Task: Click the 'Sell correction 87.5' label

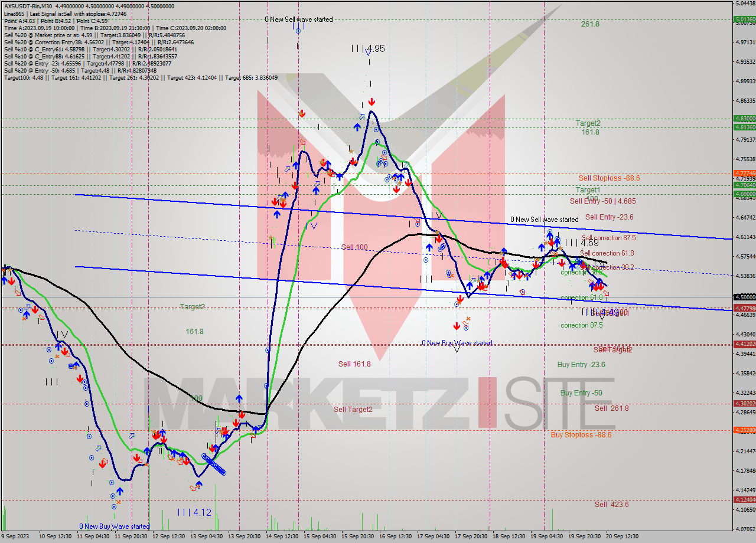Action: (x=609, y=238)
